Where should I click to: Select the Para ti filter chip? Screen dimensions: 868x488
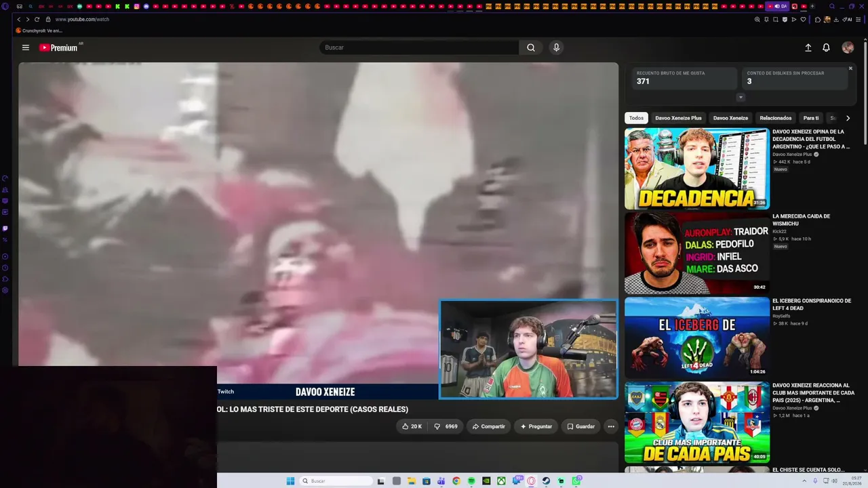[x=811, y=118]
